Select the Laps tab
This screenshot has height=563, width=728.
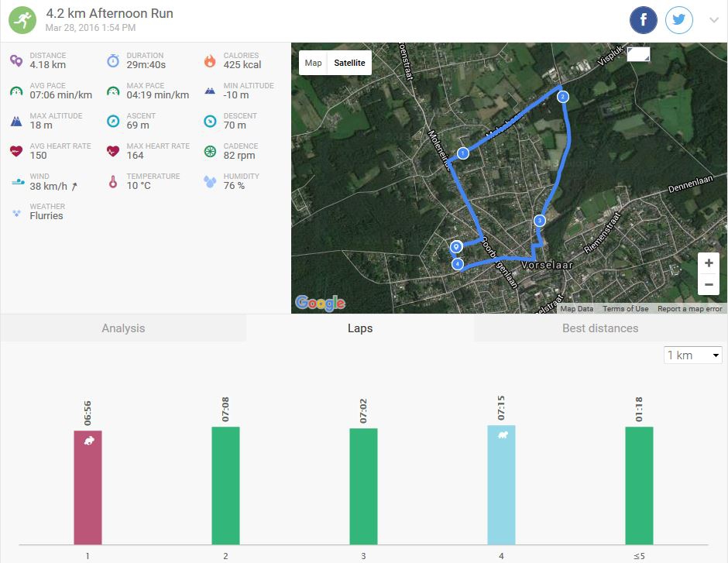pyautogui.click(x=360, y=328)
